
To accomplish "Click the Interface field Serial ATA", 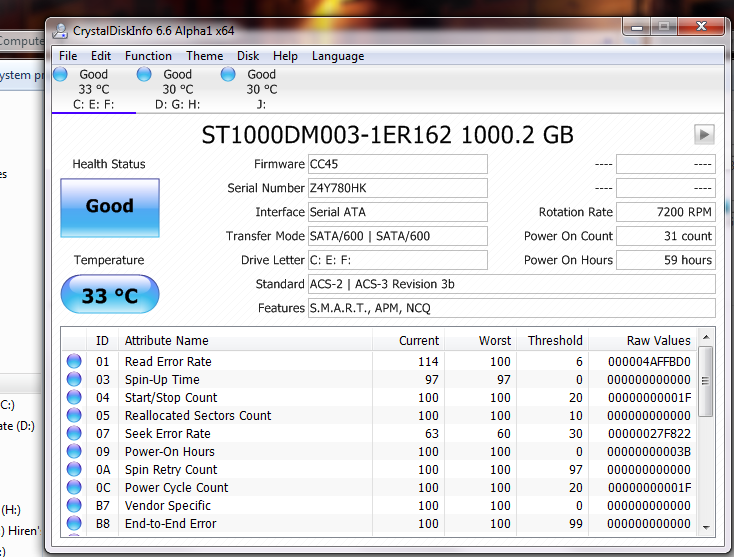I will (x=397, y=212).
